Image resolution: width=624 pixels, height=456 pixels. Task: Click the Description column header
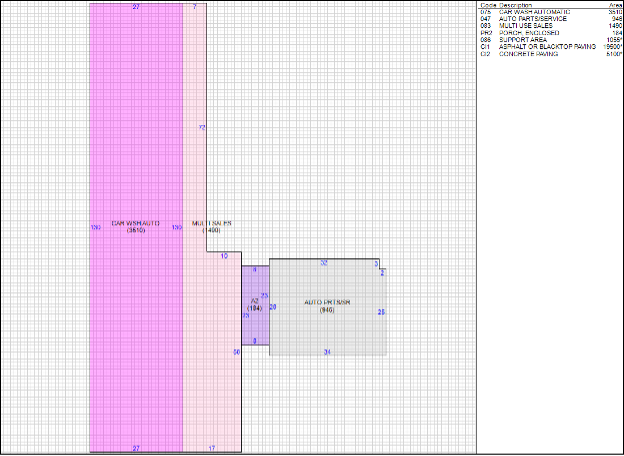(x=515, y=4)
